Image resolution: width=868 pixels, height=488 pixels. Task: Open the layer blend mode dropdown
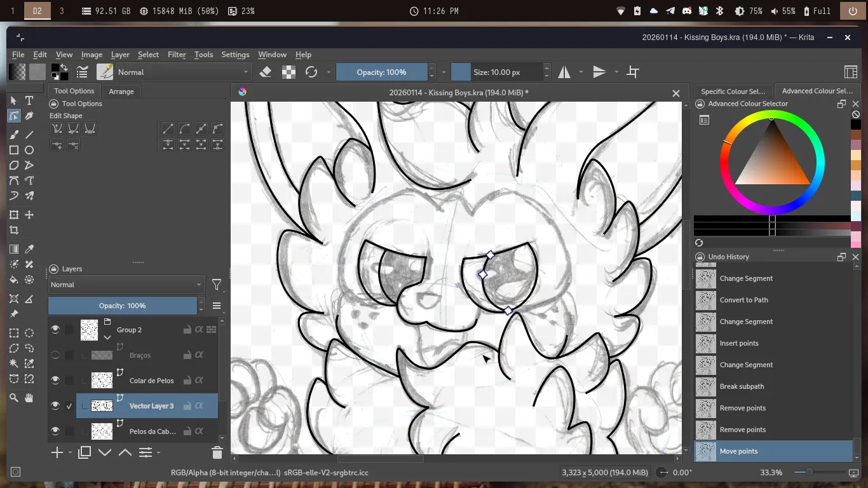[126, 285]
